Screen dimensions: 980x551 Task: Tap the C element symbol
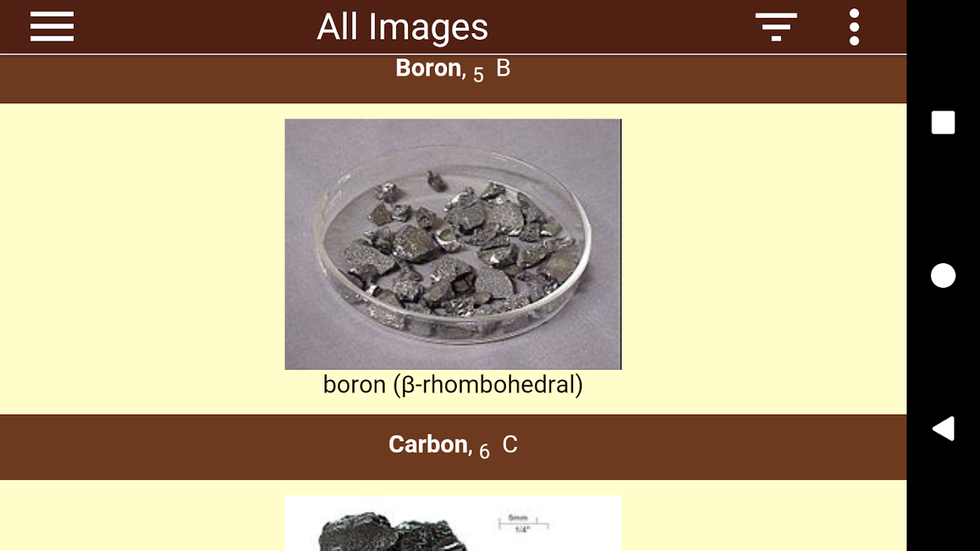pos(509,444)
